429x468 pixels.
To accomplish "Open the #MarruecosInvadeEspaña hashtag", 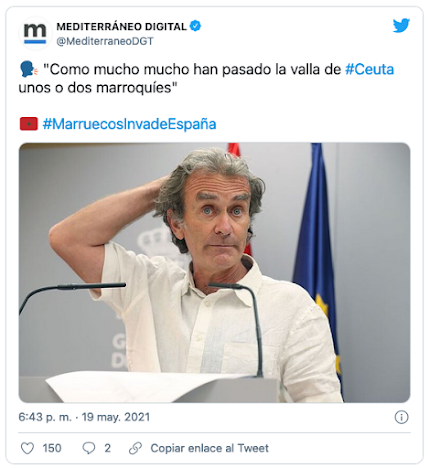I will pos(129,124).
